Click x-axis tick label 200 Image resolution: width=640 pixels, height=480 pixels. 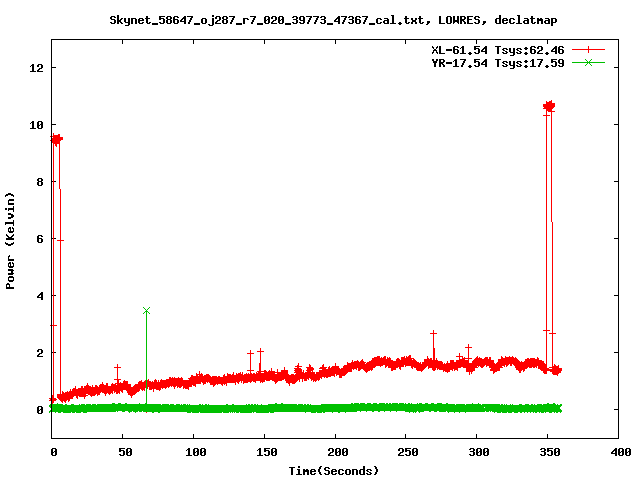338,452
